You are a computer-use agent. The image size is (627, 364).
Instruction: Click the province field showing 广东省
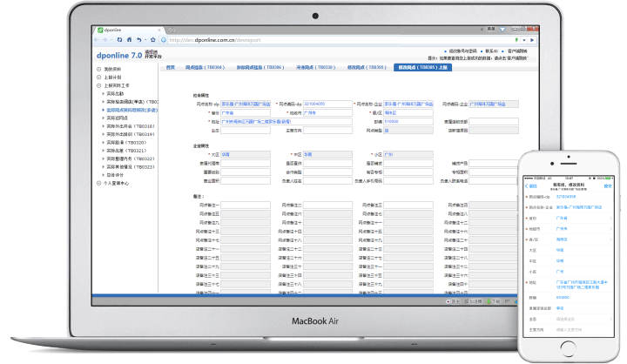246,113
